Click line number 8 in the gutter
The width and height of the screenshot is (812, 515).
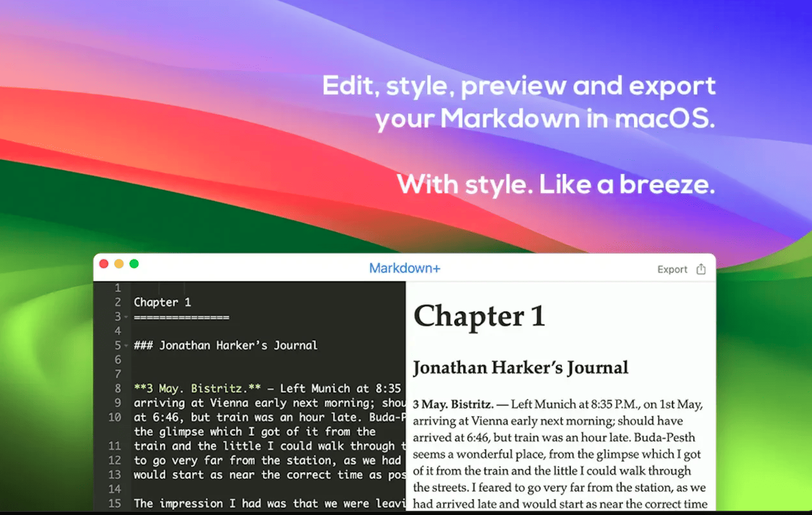[x=118, y=389]
